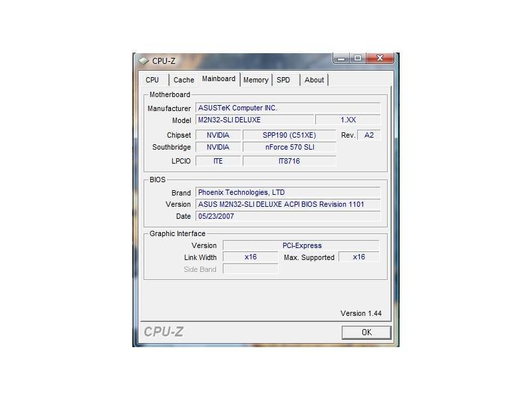Click the Version 1.44 text
This screenshot has width=532, height=399.
[361, 313]
